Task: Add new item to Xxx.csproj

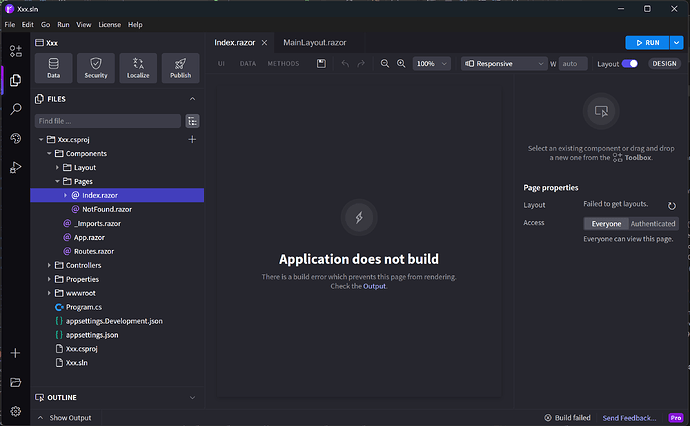Action: 192,140
